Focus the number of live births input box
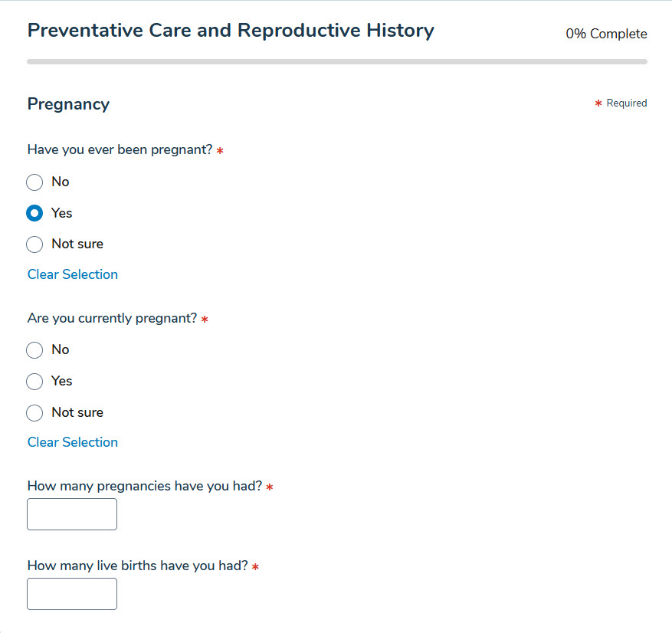Viewport: 672px width, 633px height. 72,594
